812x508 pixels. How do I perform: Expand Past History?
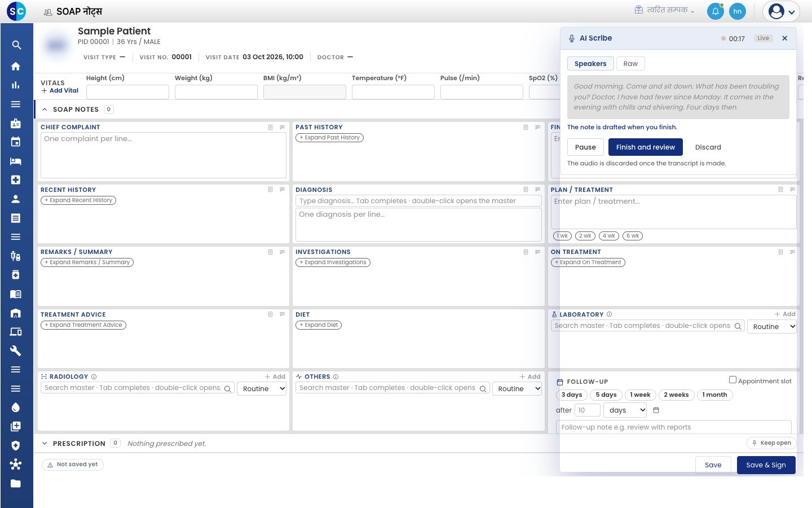pyautogui.click(x=330, y=138)
